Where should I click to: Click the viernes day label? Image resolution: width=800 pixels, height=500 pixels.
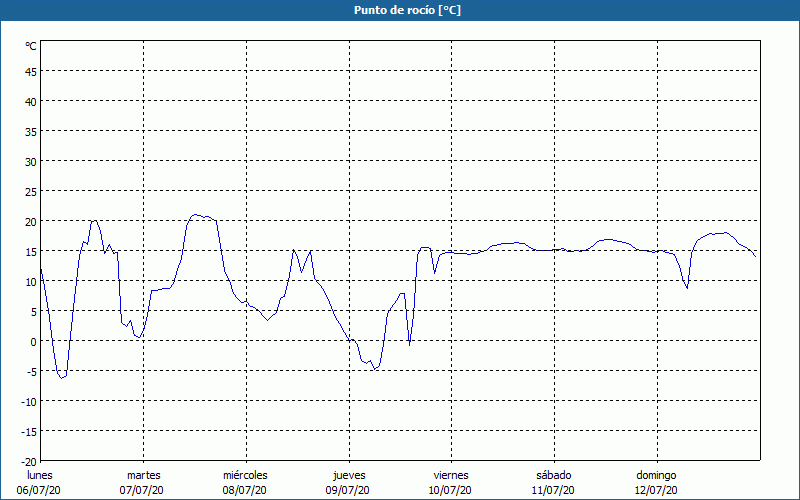click(450, 475)
